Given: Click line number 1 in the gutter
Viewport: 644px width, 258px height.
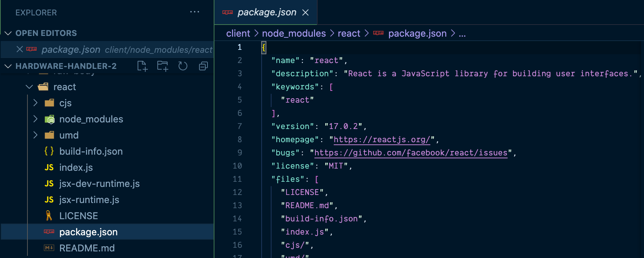Looking at the screenshot, I should (x=240, y=47).
